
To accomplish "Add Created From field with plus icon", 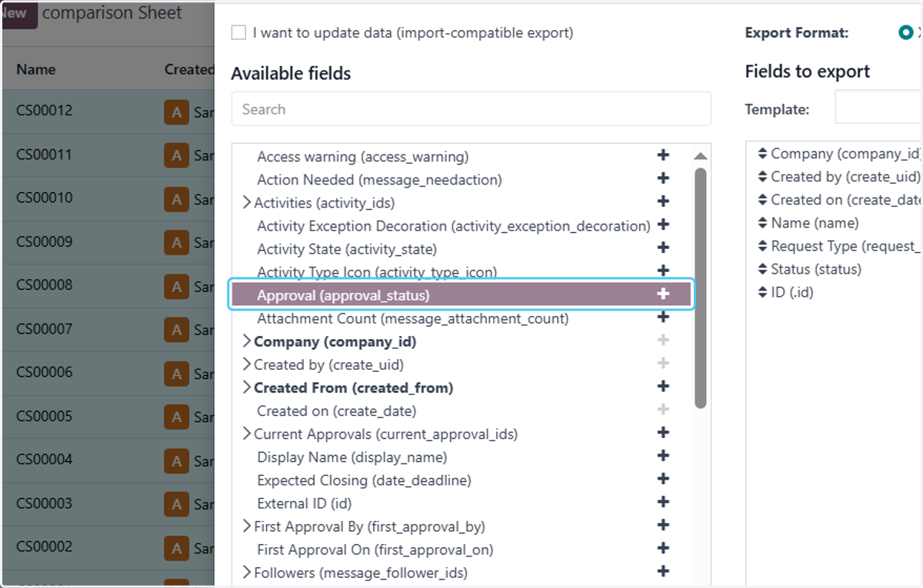I will coord(663,386).
